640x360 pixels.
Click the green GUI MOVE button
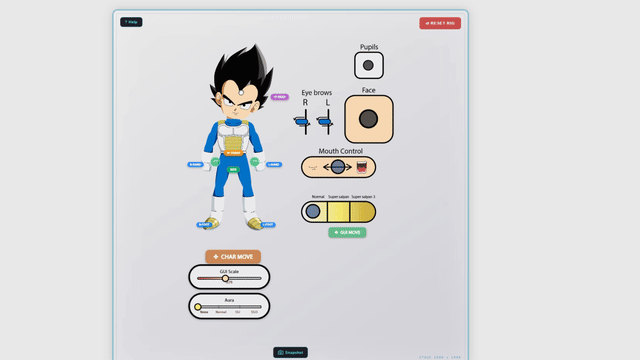347,233
